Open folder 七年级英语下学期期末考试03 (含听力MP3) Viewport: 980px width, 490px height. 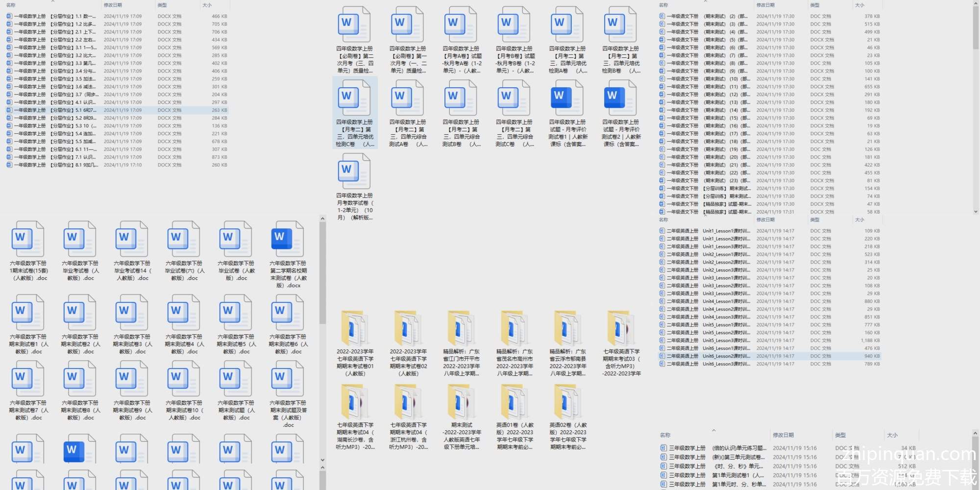(x=621, y=328)
